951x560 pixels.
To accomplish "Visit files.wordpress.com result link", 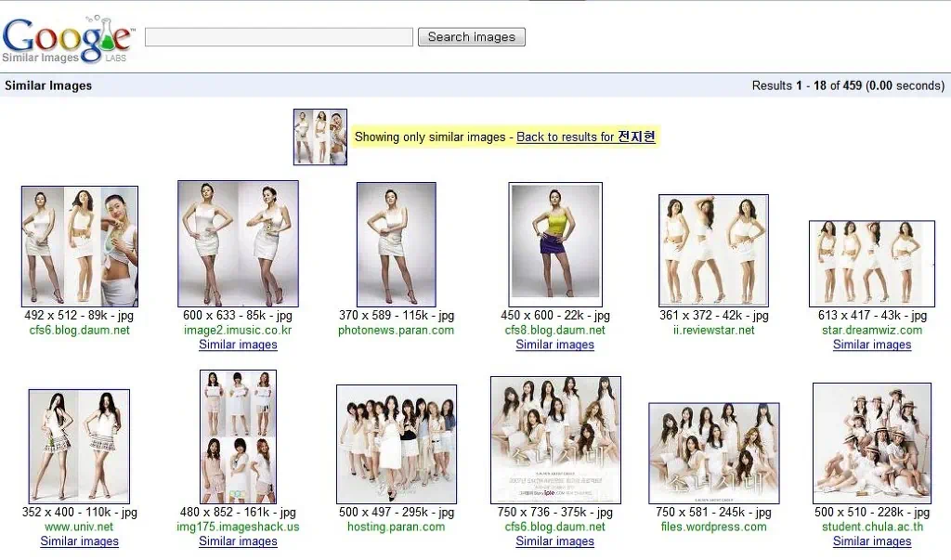I will (x=713, y=525).
